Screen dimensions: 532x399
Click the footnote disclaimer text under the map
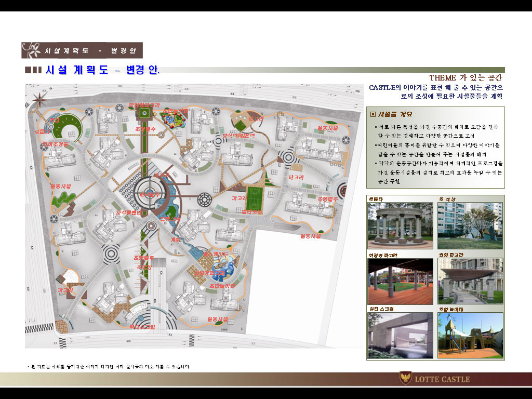click(x=109, y=367)
